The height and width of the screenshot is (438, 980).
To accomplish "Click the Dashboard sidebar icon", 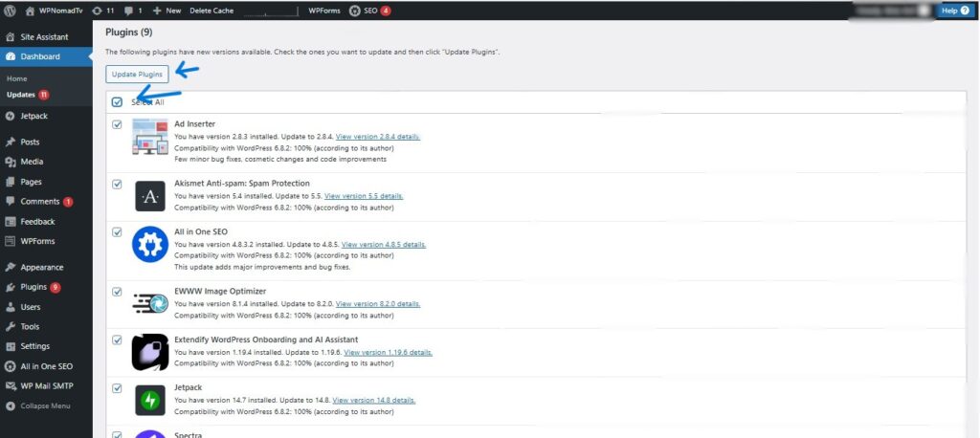I will click(10, 56).
